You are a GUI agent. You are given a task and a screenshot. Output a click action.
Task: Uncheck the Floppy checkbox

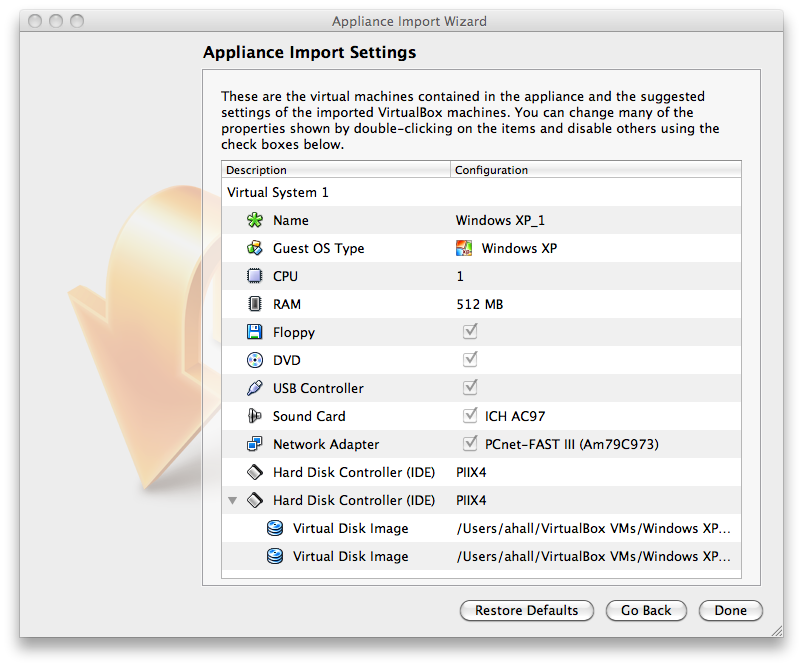(470, 331)
